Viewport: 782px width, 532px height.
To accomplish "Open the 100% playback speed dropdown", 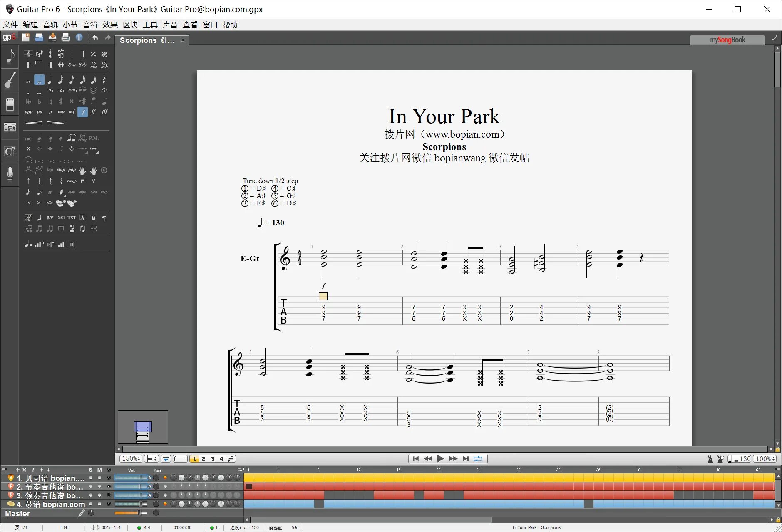I will [765, 459].
